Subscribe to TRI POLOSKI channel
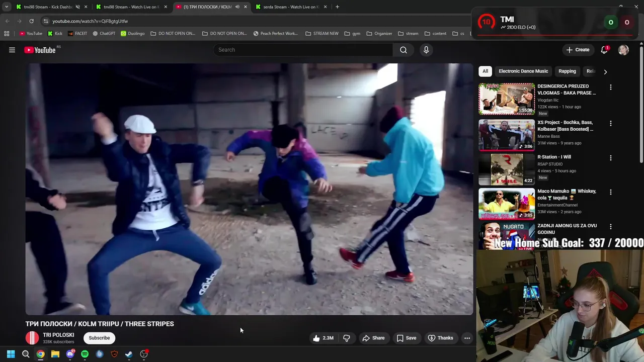The width and height of the screenshot is (644, 362). pyautogui.click(x=99, y=338)
